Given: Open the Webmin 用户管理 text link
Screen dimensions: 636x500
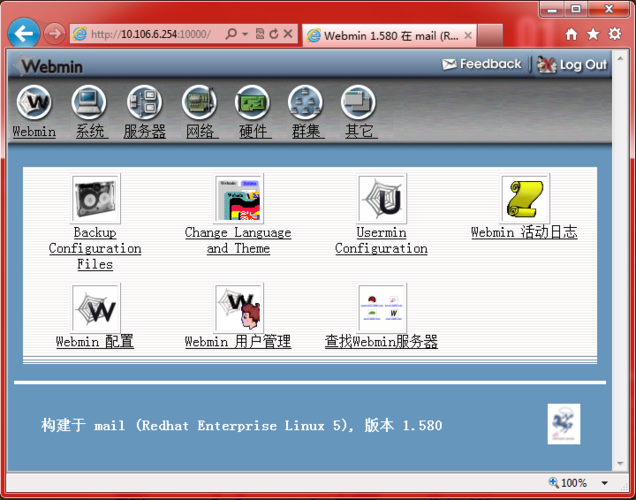Looking at the screenshot, I should click(x=238, y=341).
